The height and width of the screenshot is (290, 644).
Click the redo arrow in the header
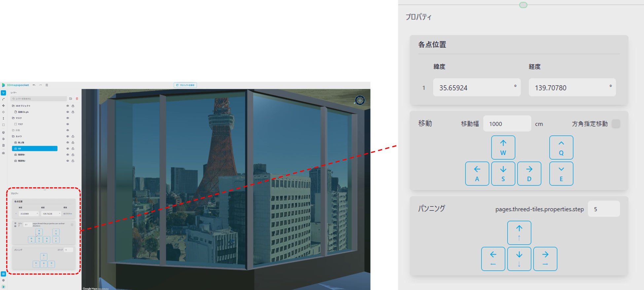tap(40, 85)
